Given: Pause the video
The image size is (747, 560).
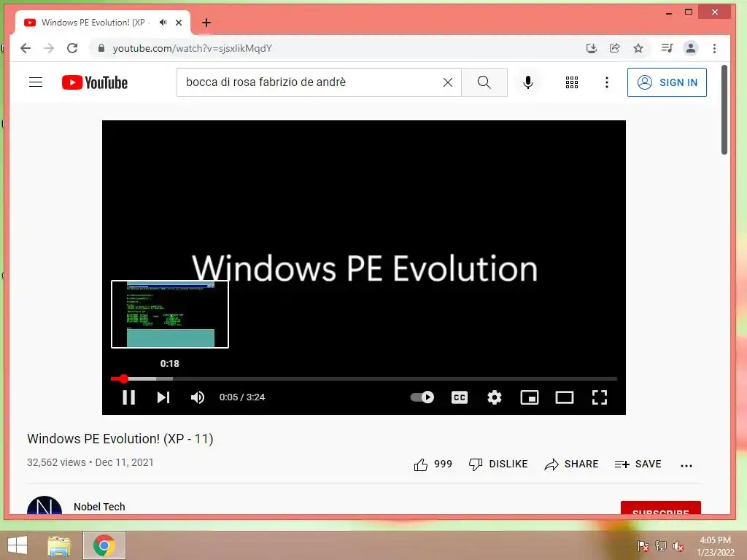Looking at the screenshot, I should tap(128, 397).
